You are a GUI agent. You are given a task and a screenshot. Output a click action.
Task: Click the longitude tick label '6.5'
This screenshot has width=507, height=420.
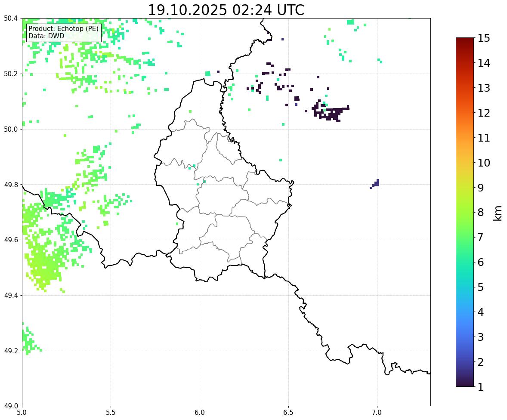click(288, 413)
